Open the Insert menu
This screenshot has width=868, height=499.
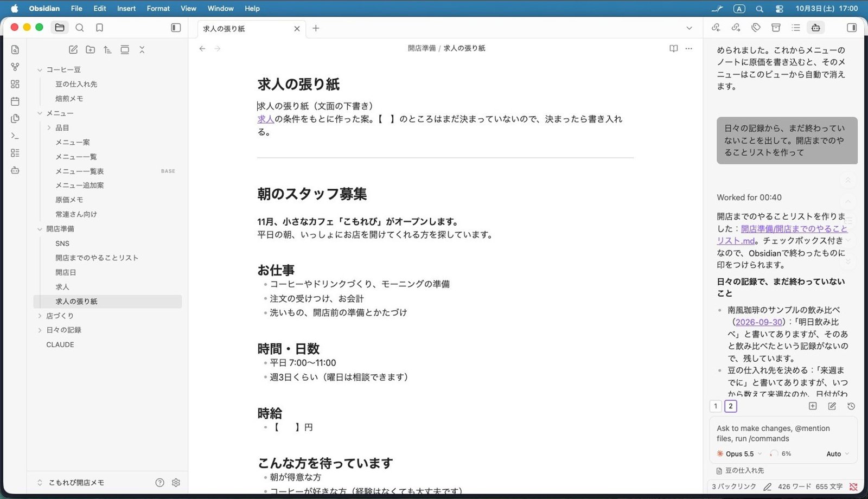(x=126, y=8)
